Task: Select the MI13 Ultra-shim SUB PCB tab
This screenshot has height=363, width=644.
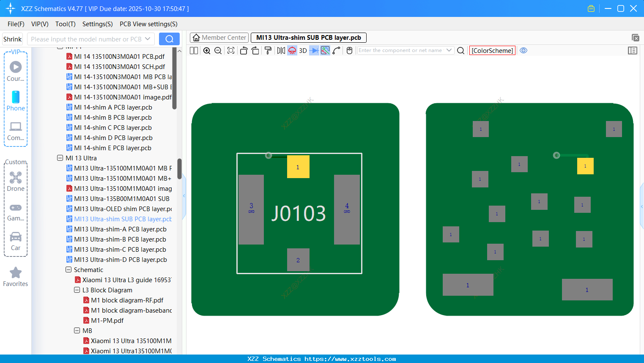Action: (308, 37)
